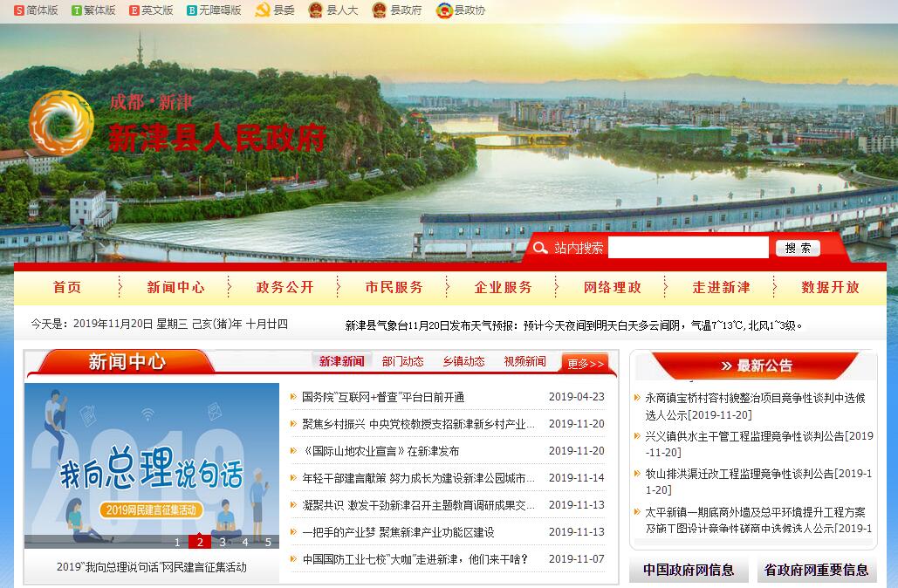Open the 2019"我向总理说句话"网民建言征集活动 caption link

[x=152, y=567]
